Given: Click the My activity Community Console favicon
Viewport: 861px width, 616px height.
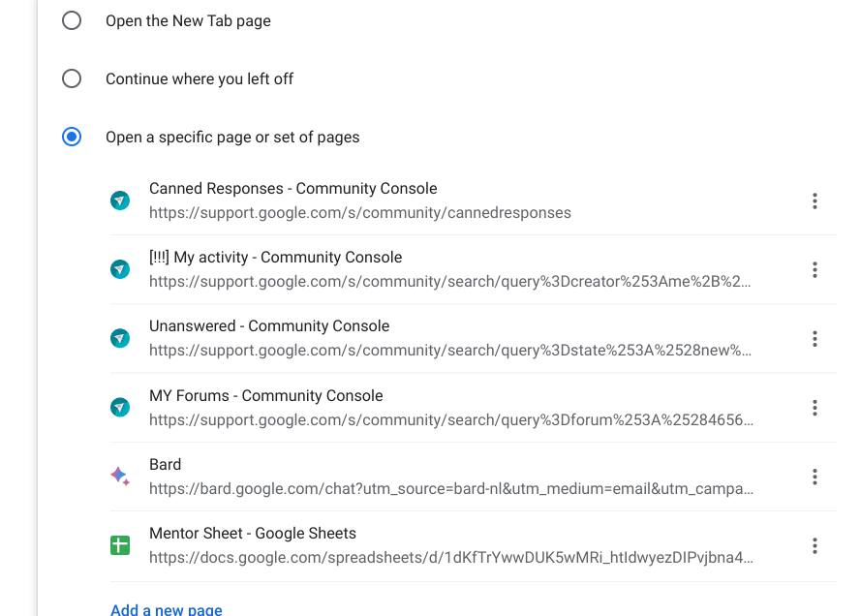Looking at the screenshot, I should click(x=120, y=269).
